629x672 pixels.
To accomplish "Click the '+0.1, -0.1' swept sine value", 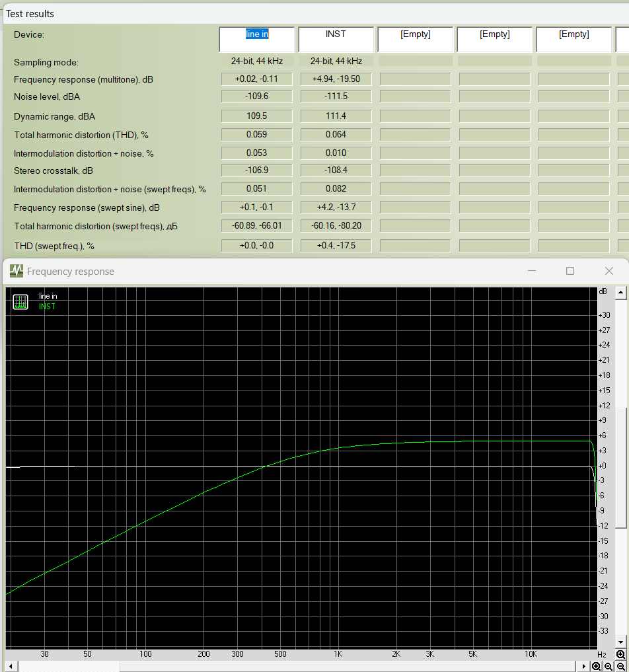I will [x=256, y=207].
